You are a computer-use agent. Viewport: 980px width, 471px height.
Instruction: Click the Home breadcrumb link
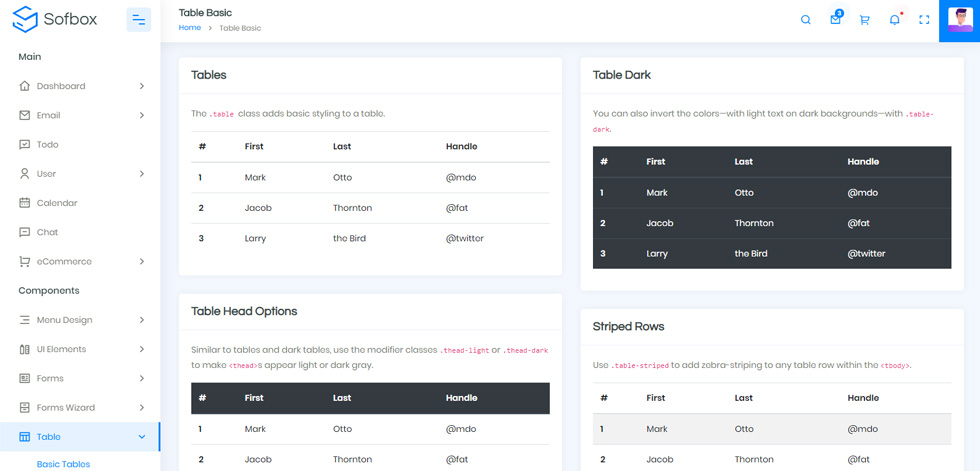[190, 27]
